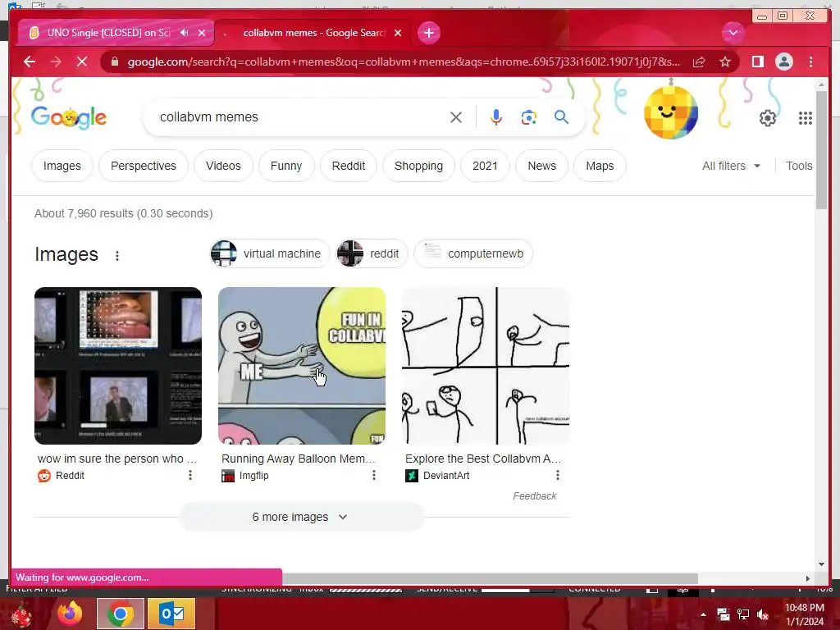Send Feedback on image results
Viewport: 840px width, 630px height.
[x=535, y=496]
